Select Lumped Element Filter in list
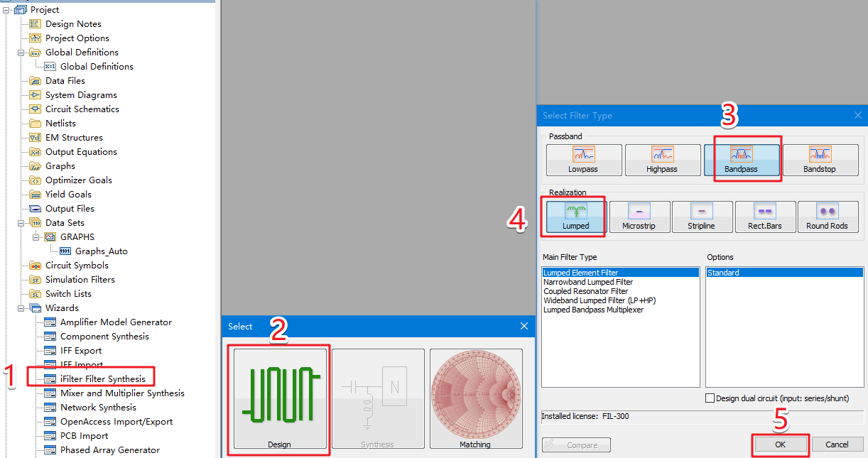Screen dimensions: 868x458 point(620,273)
